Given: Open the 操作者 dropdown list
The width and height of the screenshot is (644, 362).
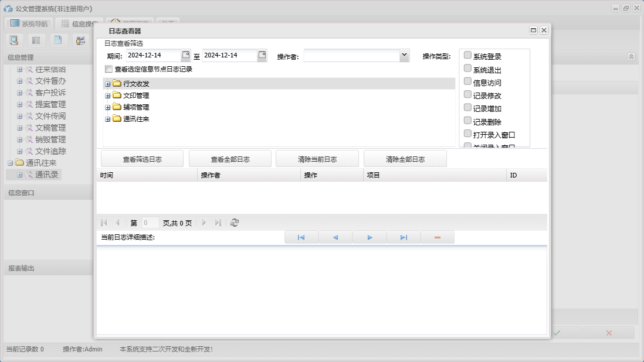Looking at the screenshot, I should click(404, 55).
